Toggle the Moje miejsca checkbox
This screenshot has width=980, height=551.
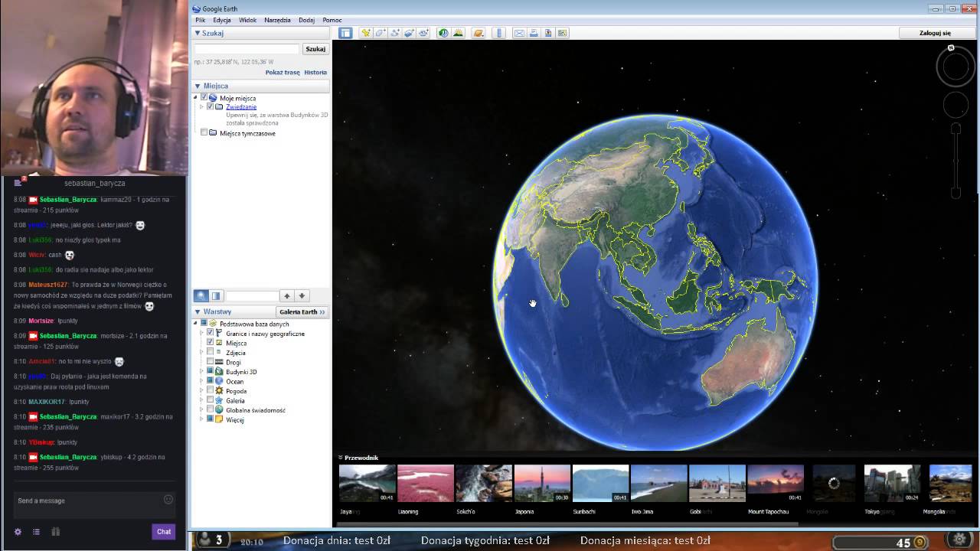click(x=204, y=98)
